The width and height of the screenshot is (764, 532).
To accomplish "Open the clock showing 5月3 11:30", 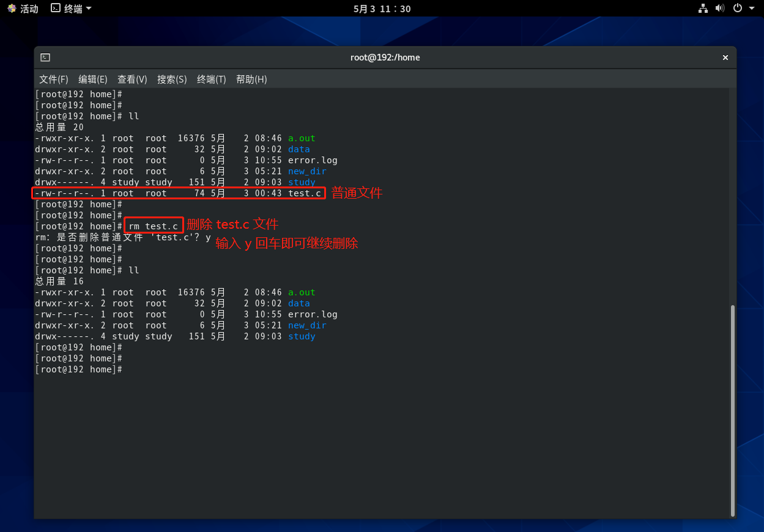I will pyautogui.click(x=382, y=9).
